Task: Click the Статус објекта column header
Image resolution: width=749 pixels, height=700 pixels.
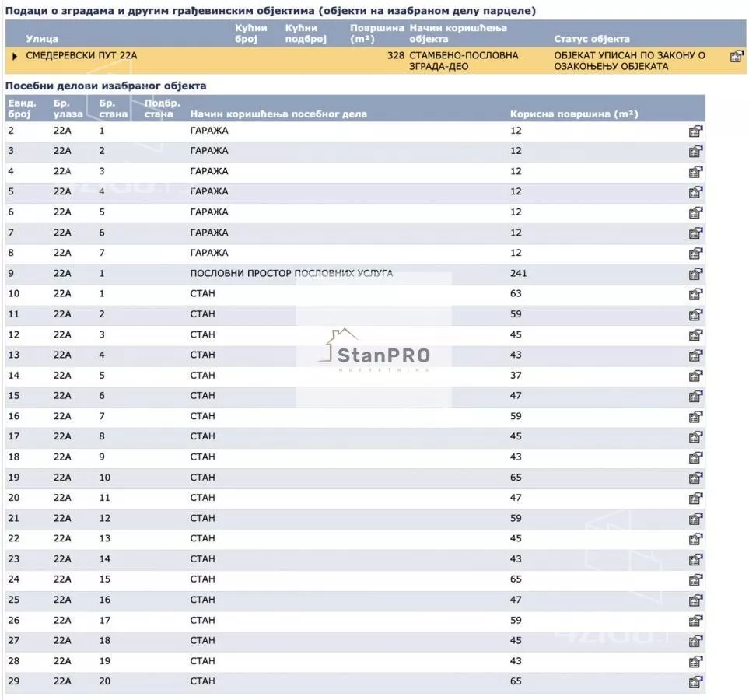Action: (592, 39)
